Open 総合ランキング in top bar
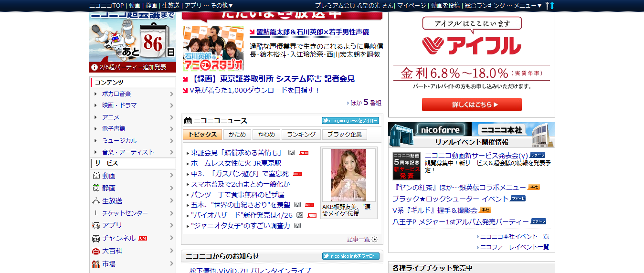644x273 pixels. [x=485, y=5]
